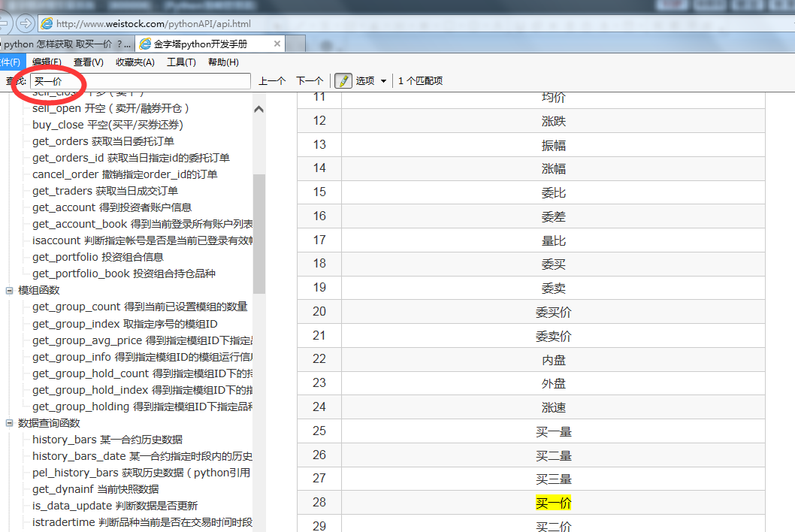The width and height of the screenshot is (795, 532).
Task: Open get_group_info link in sidebar
Action: pos(142,357)
